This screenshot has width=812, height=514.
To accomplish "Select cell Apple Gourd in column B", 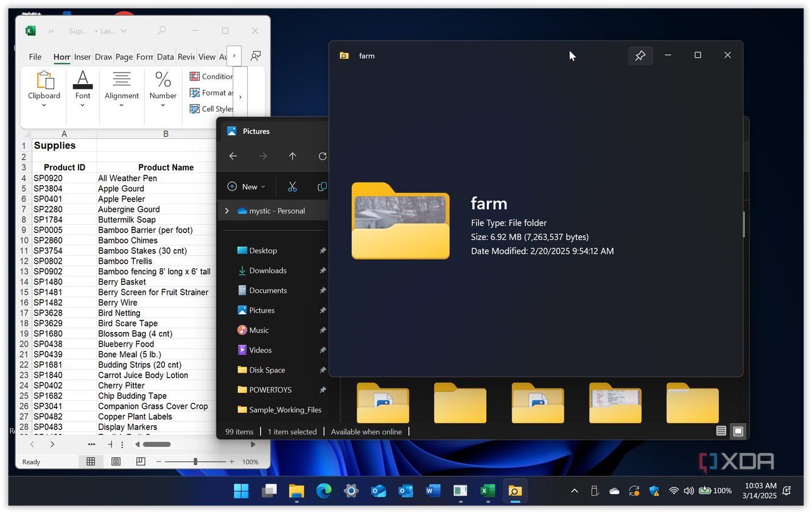I will click(x=156, y=189).
